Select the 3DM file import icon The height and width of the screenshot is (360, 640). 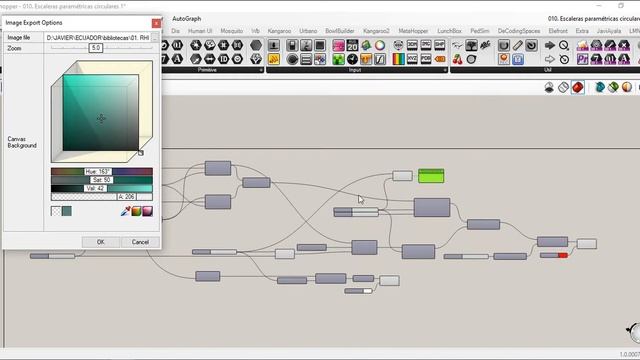click(x=412, y=45)
